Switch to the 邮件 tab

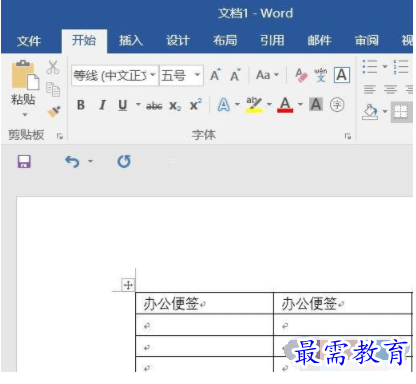(x=319, y=40)
